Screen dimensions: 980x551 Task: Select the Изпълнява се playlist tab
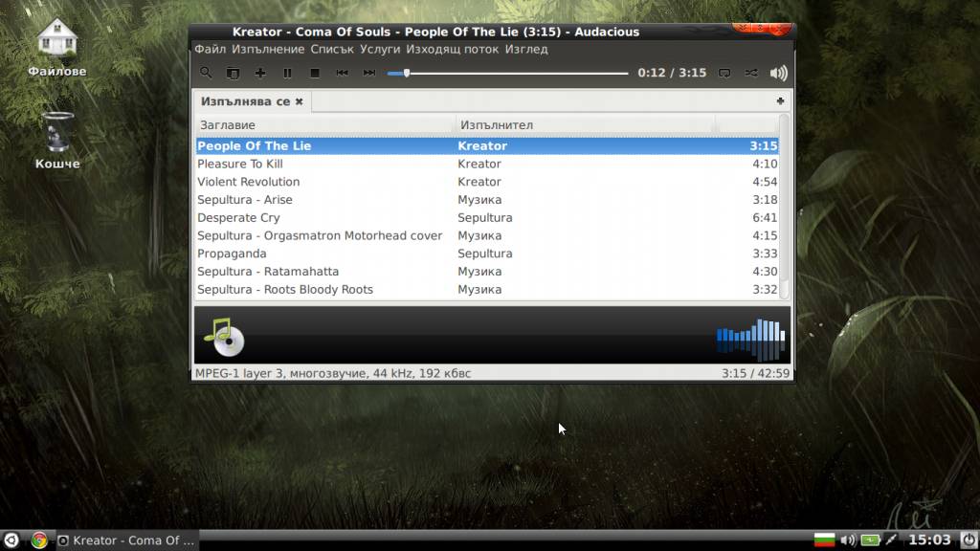coord(246,101)
